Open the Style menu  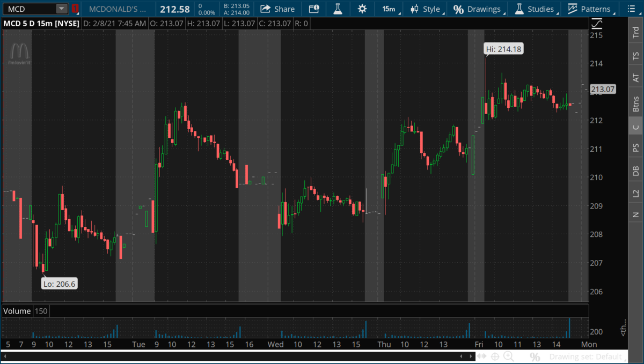tap(425, 9)
